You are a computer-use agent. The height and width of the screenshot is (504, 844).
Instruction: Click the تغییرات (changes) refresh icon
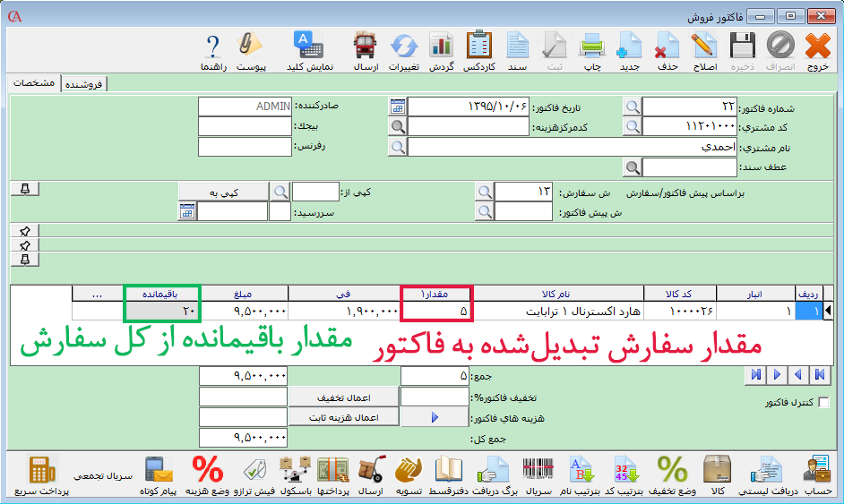tap(404, 46)
